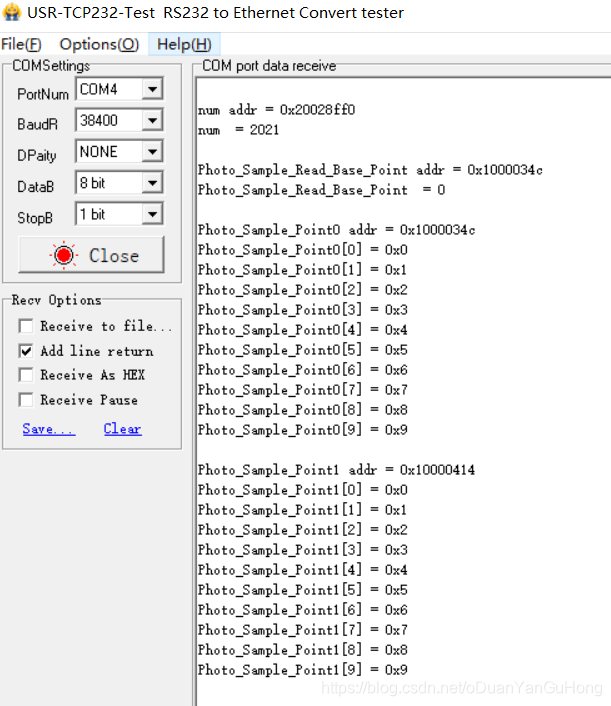Click the 'Photo_Sample_Point0[5] = 0x5' line

(303, 350)
